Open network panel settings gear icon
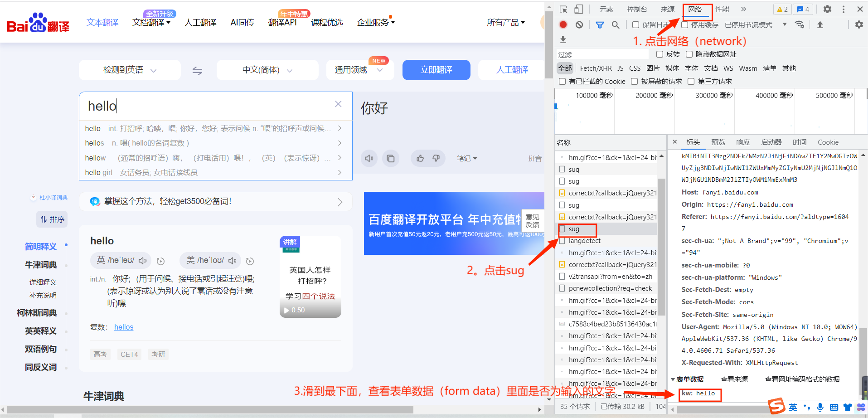 pyautogui.click(x=859, y=24)
